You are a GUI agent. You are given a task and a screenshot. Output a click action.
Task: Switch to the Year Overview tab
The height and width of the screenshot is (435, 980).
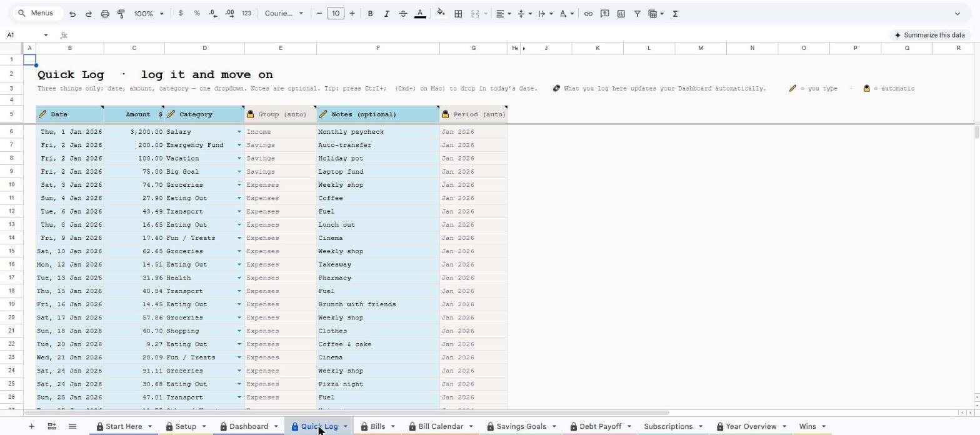pos(751,426)
